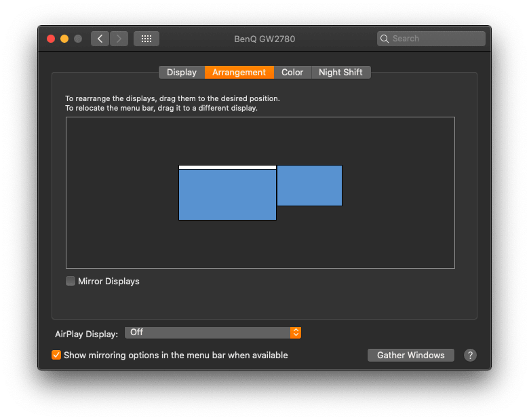Open help with the question mark button
The height and width of the screenshot is (420, 529).
click(x=470, y=355)
